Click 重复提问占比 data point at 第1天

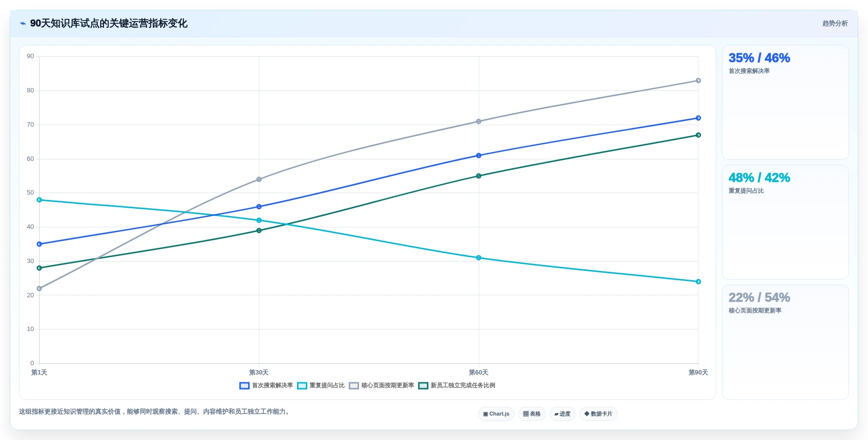point(40,200)
